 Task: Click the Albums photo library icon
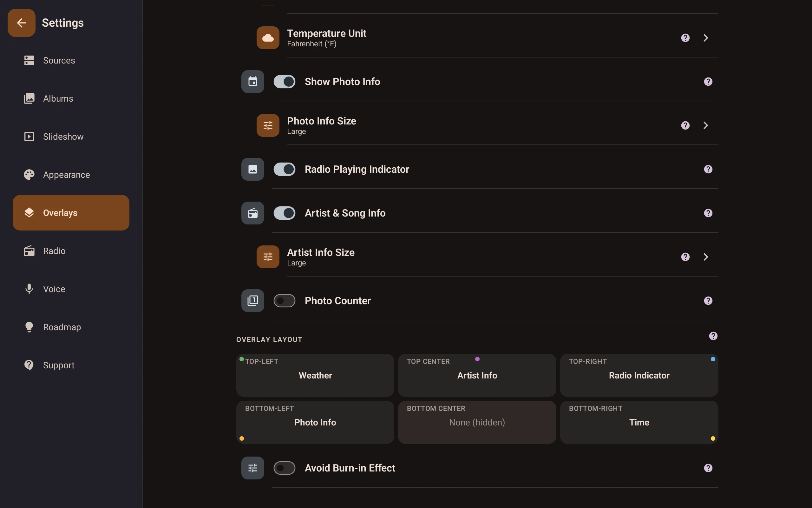(x=29, y=98)
